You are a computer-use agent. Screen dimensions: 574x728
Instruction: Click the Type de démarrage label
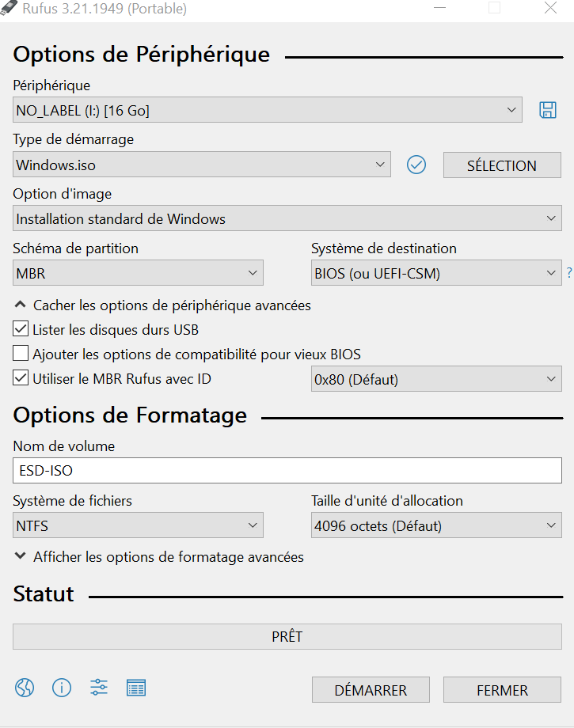click(74, 139)
